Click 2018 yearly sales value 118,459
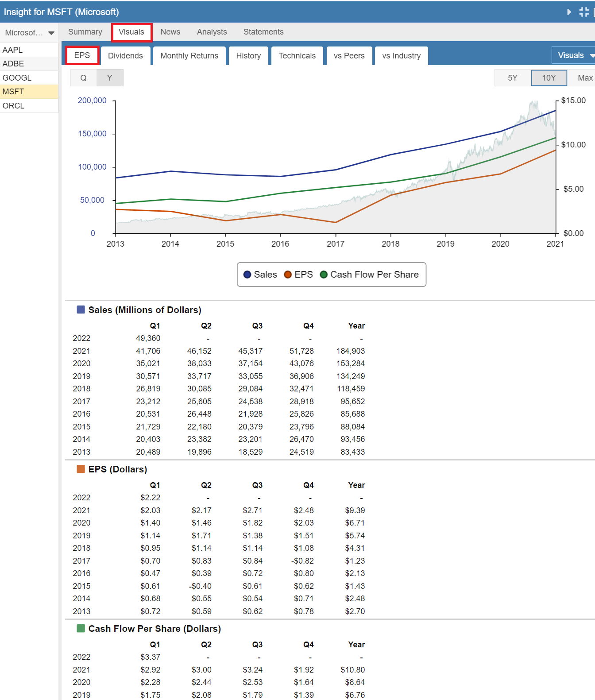The height and width of the screenshot is (700, 595). pyautogui.click(x=351, y=389)
